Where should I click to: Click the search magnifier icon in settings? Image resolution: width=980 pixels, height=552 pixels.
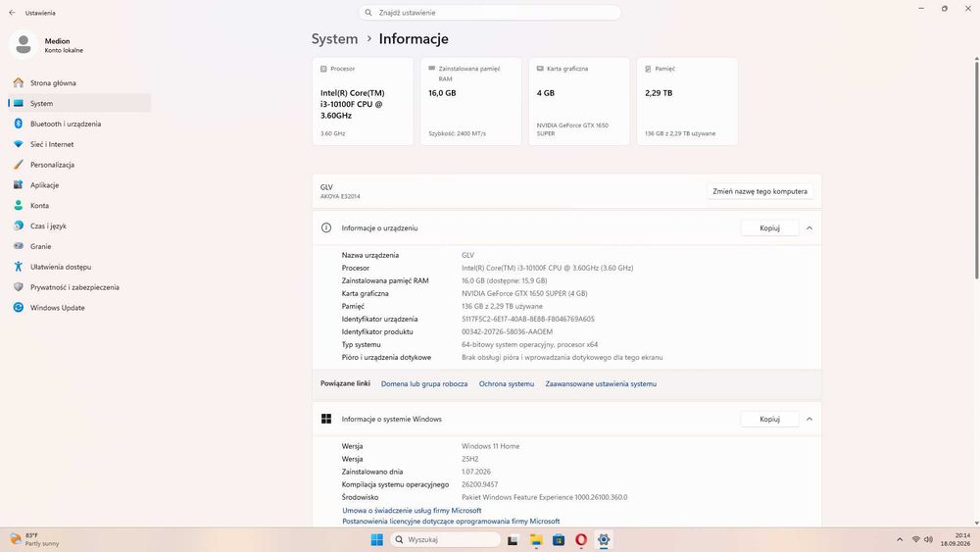pos(368,13)
